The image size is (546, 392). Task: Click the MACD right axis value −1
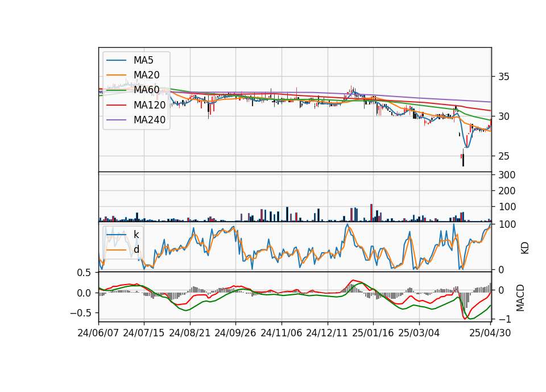click(504, 319)
